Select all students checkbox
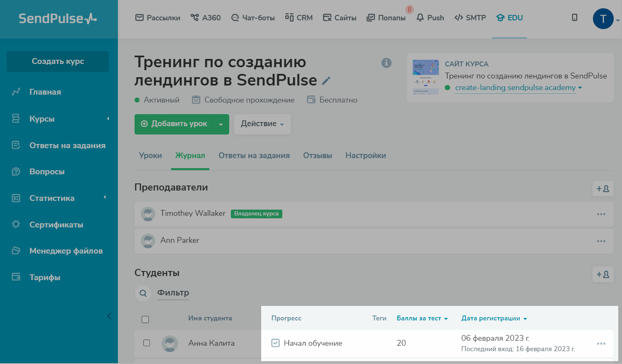The width and height of the screenshot is (622, 364). pos(145,320)
